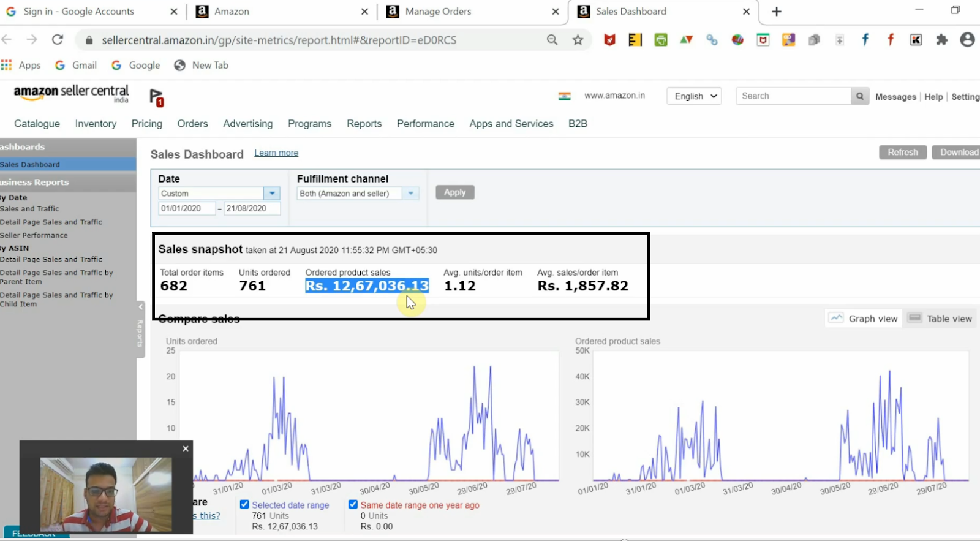Screen dimensions: 980x541
Task: Reload the page with the refresh icon
Action: [58, 40]
